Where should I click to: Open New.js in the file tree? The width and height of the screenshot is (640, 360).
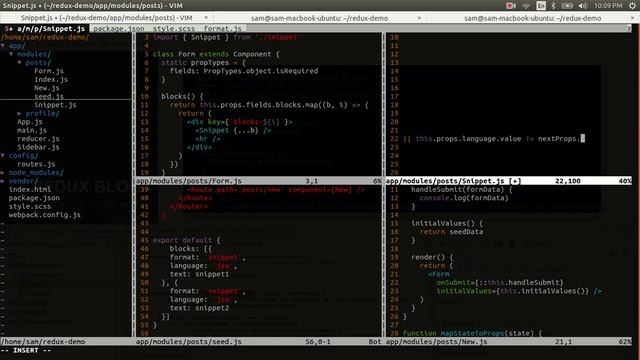47,88
